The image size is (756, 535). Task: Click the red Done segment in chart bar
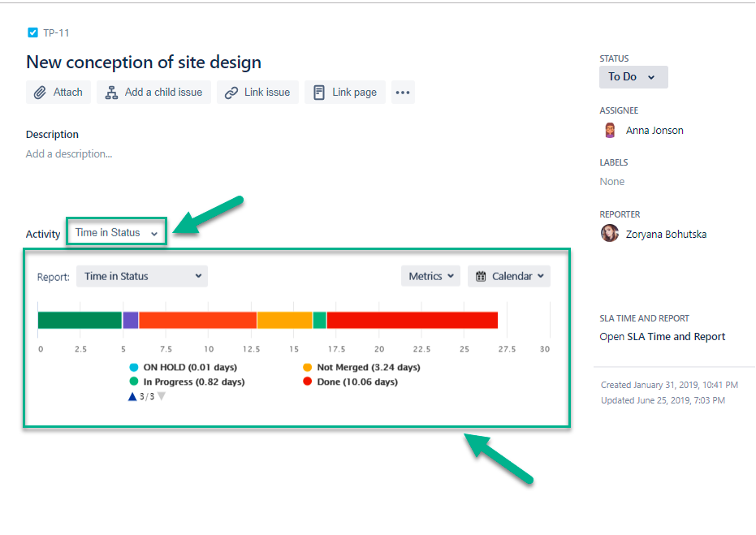click(413, 320)
